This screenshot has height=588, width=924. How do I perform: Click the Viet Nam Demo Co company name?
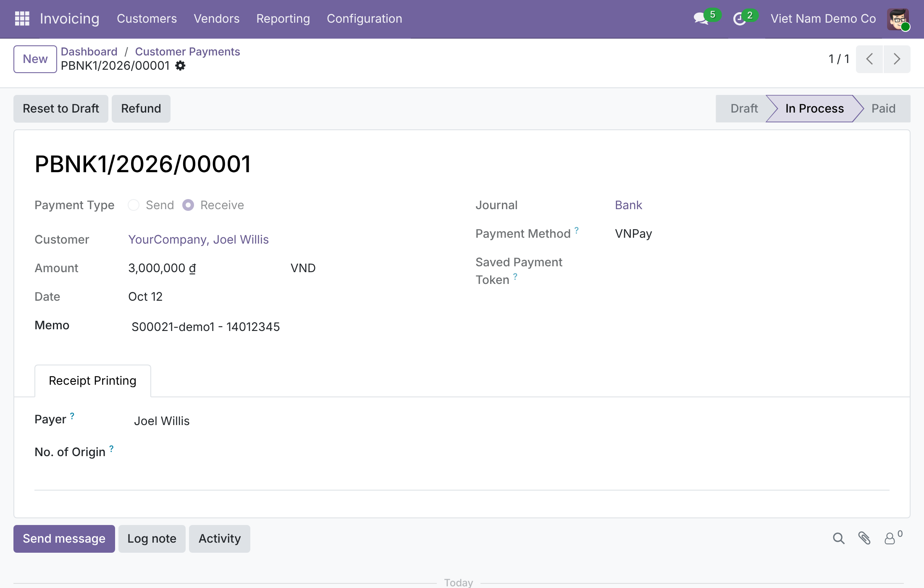823,18
